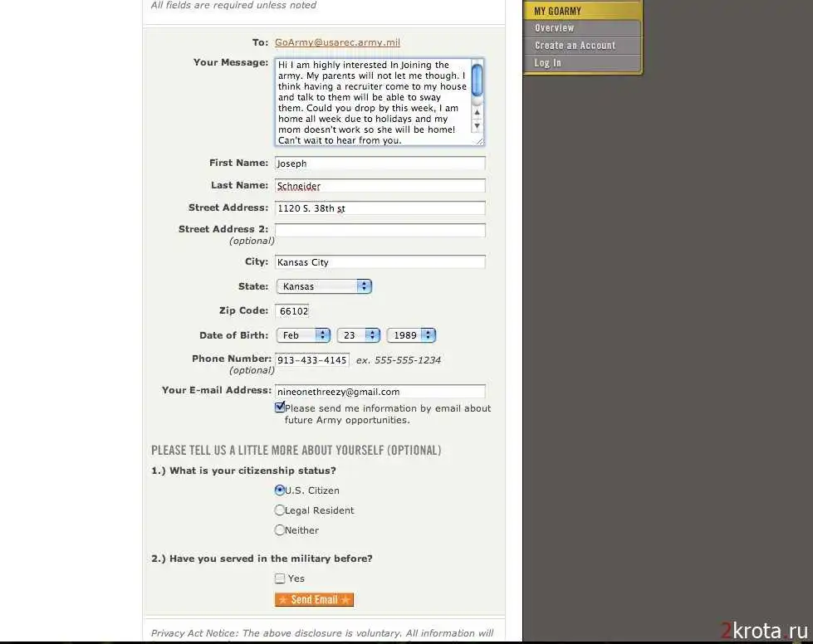Screen dimensions: 813x644
Task: Focus the empty Street Address 2 field
Action: click(x=380, y=230)
